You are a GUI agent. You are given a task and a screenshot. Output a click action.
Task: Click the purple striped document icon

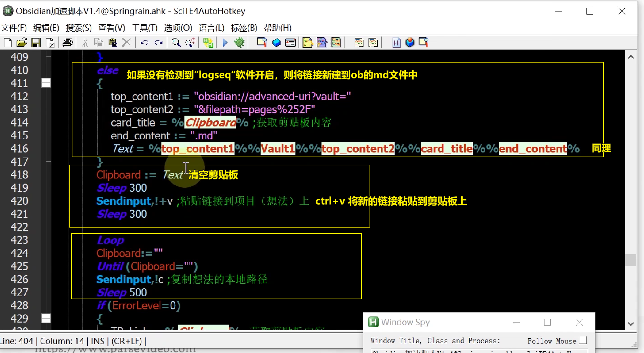pyautogui.click(x=321, y=43)
